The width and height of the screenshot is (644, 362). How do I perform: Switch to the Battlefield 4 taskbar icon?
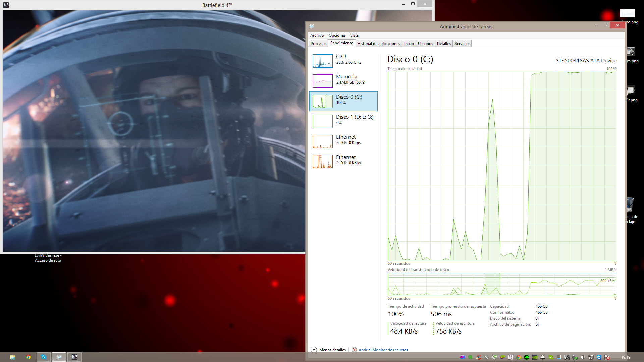pyautogui.click(x=74, y=357)
